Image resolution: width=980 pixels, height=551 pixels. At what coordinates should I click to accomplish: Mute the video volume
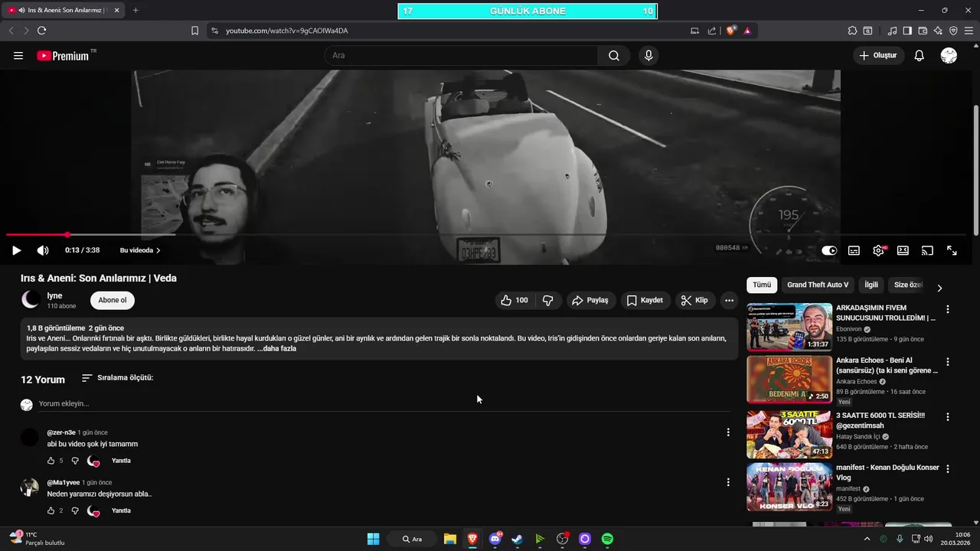(43, 250)
